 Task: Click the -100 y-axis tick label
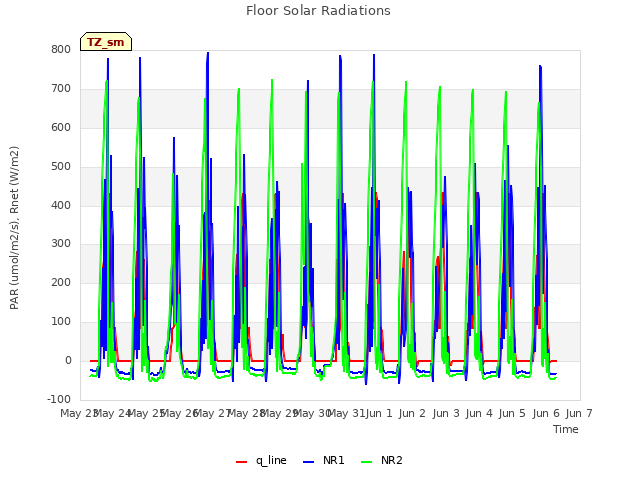coord(59,399)
